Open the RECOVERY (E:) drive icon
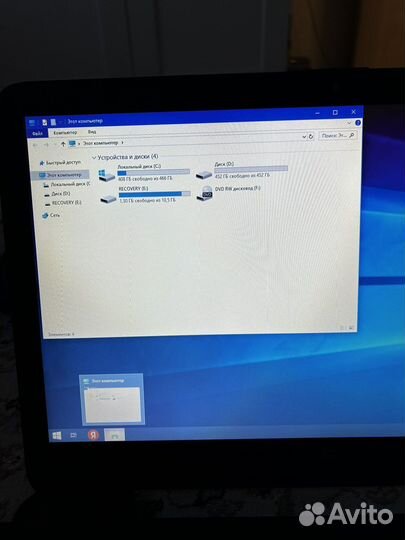Viewport: 405px width, 540px height. click(x=108, y=199)
